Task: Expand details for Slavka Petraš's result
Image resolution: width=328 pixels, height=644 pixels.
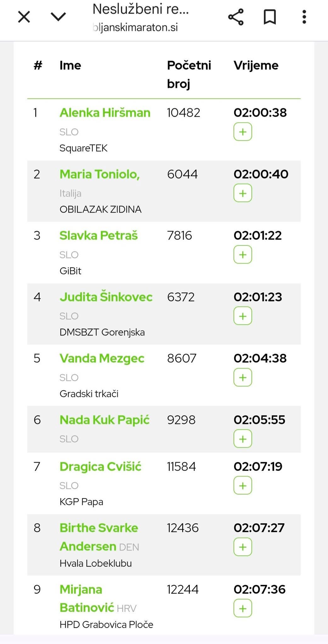Action: click(x=243, y=254)
